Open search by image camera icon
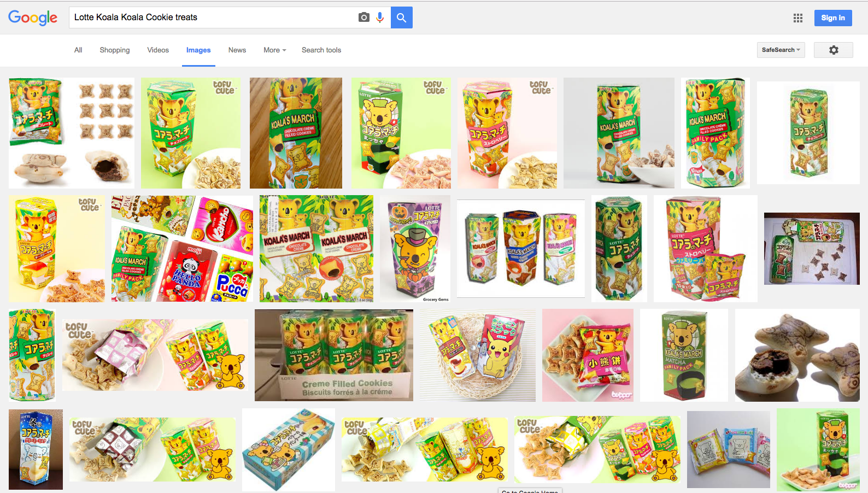The width and height of the screenshot is (868, 493). [x=363, y=17]
